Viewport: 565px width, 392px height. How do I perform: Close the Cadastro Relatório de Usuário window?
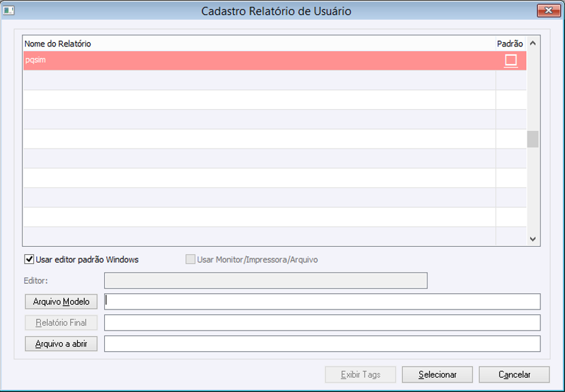(x=547, y=10)
